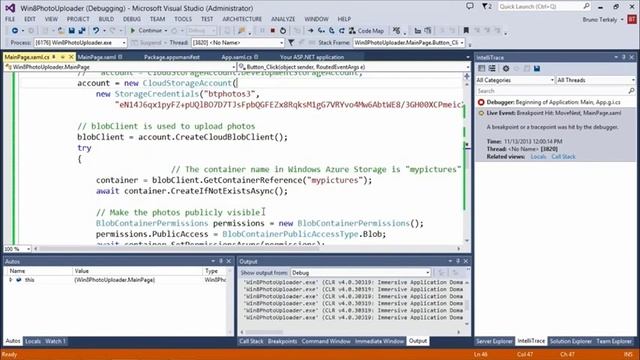Open the editor zoom 100% dropdown

click(x=28, y=249)
